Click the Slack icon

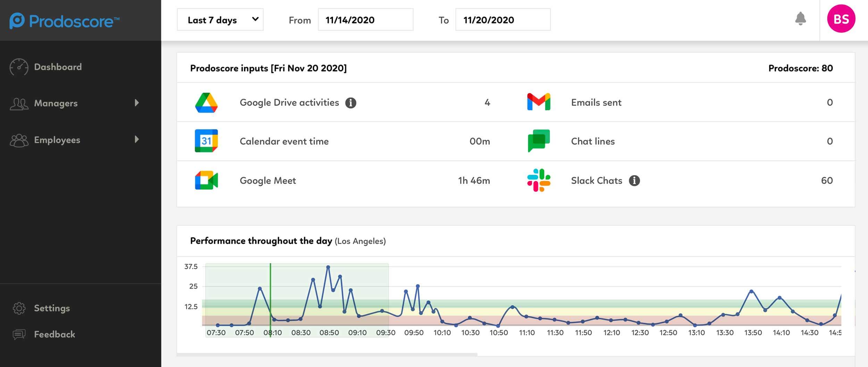point(539,180)
